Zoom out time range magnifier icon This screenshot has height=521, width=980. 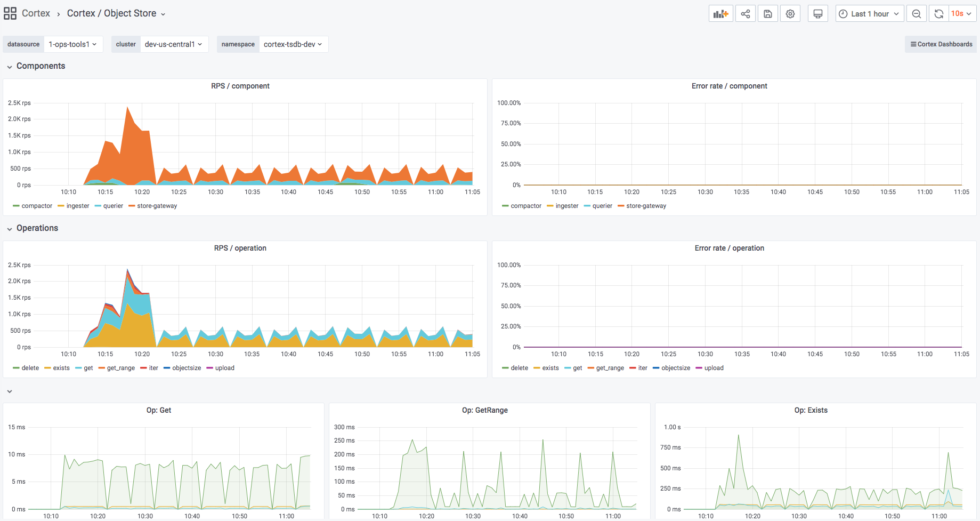917,14
